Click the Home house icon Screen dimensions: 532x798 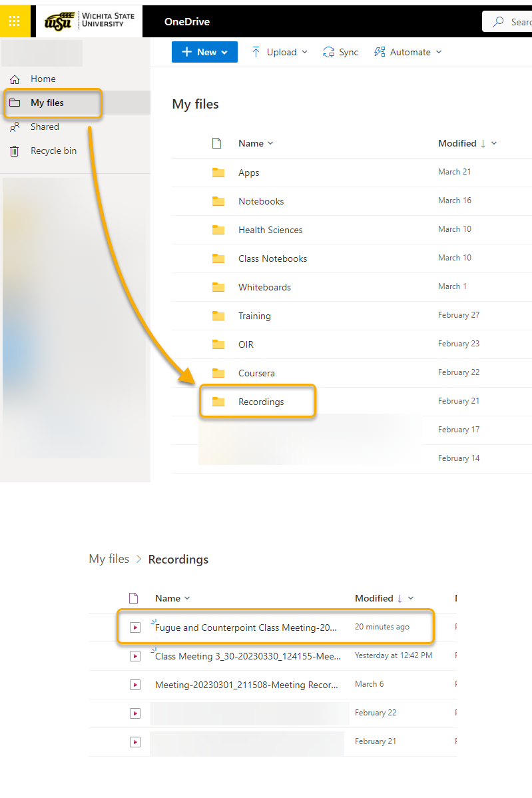click(15, 79)
